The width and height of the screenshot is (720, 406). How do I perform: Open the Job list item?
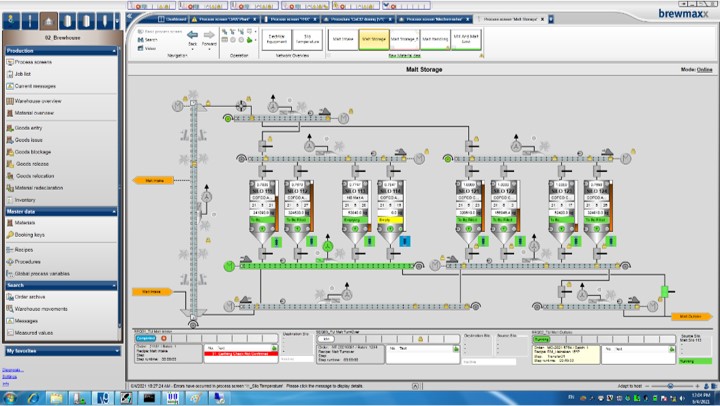(24, 74)
